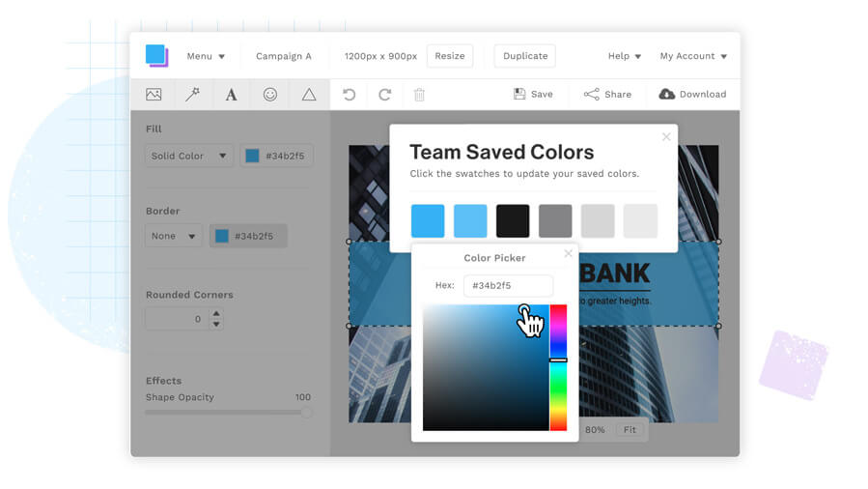Open the Solid Color fill dropdown
Viewport: 868px width, 489px height.
pyautogui.click(x=189, y=156)
